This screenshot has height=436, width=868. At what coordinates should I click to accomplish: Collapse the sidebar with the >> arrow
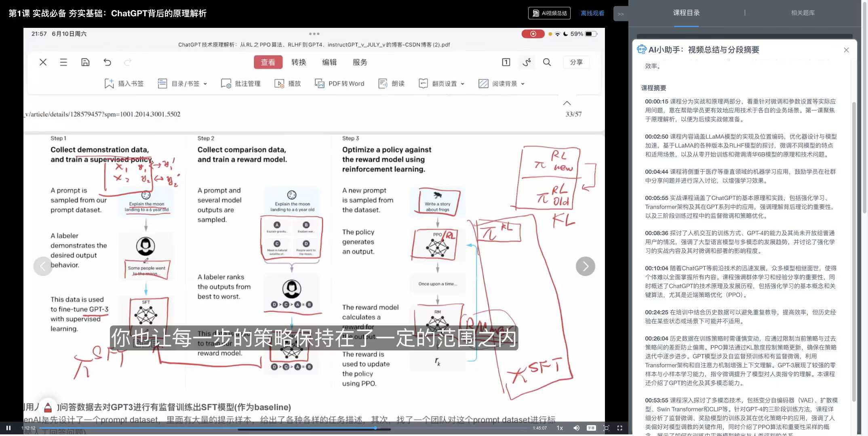tap(621, 14)
